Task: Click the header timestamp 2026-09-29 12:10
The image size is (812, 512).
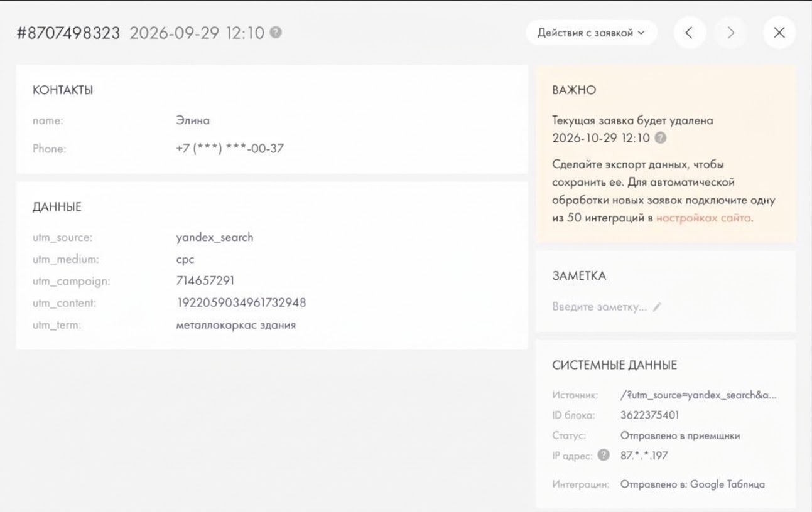Action: pos(197,33)
